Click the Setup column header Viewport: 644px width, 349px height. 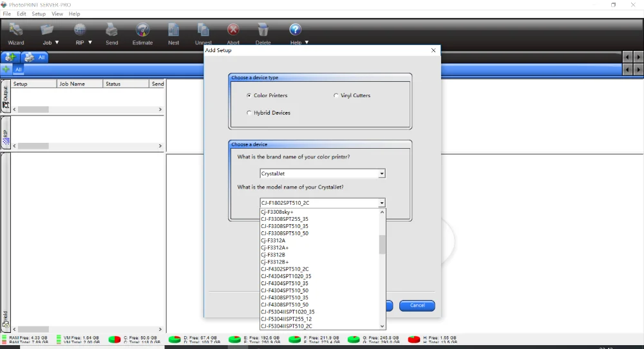click(33, 84)
